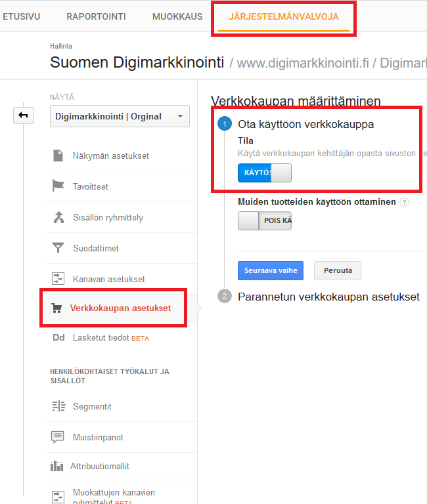
Task: Click the shopping cart icon
Action: point(56,308)
